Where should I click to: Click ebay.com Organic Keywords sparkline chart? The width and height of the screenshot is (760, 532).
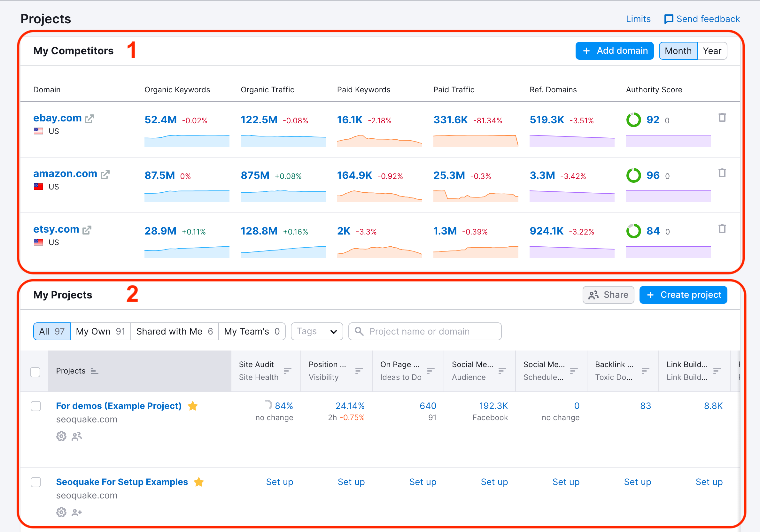point(187,140)
